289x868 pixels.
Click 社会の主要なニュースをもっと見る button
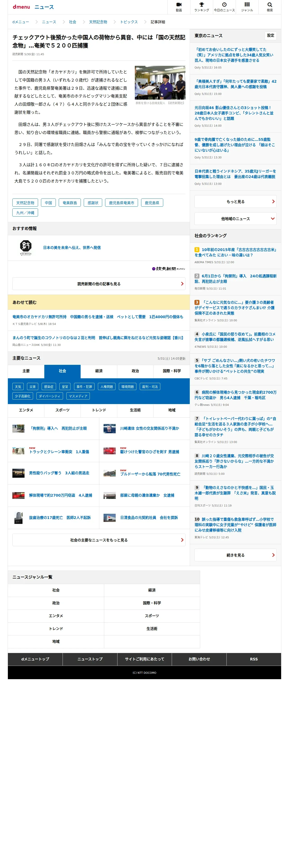[x=99, y=540]
